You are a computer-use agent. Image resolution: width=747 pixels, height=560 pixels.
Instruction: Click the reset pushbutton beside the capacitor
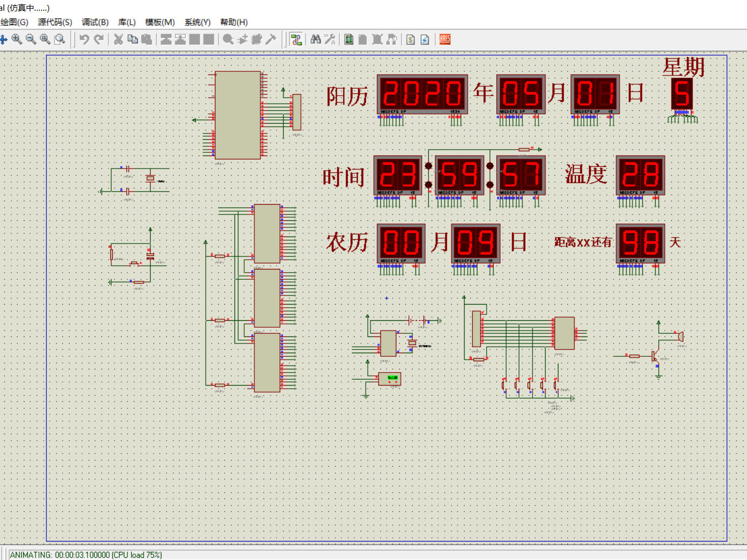pyautogui.click(x=134, y=264)
